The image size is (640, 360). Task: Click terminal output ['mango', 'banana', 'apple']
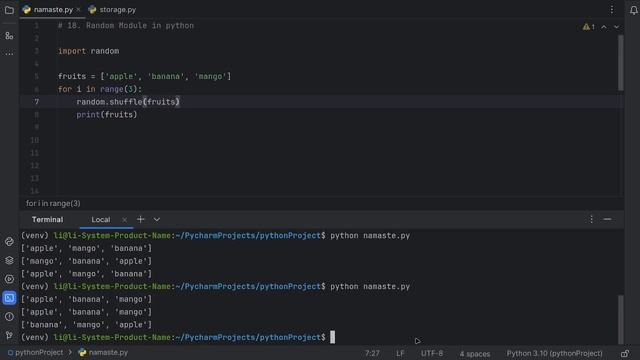click(x=86, y=261)
